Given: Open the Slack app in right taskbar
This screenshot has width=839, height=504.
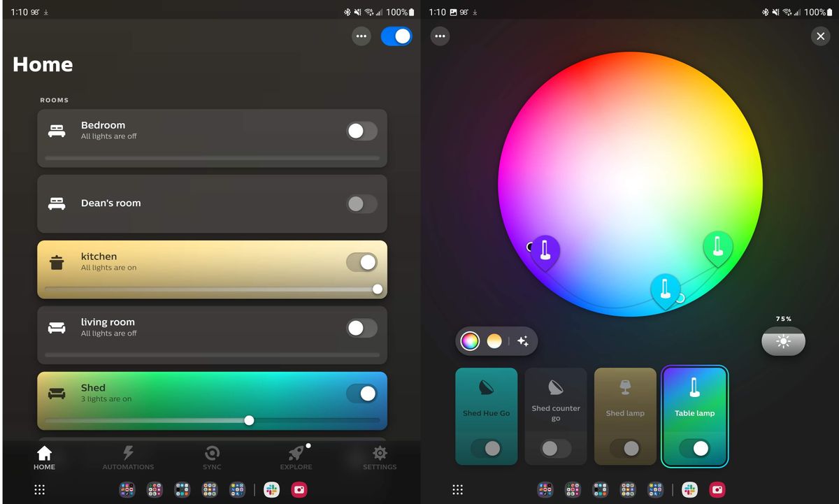Looking at the screenshot, I should pos(689,490).
